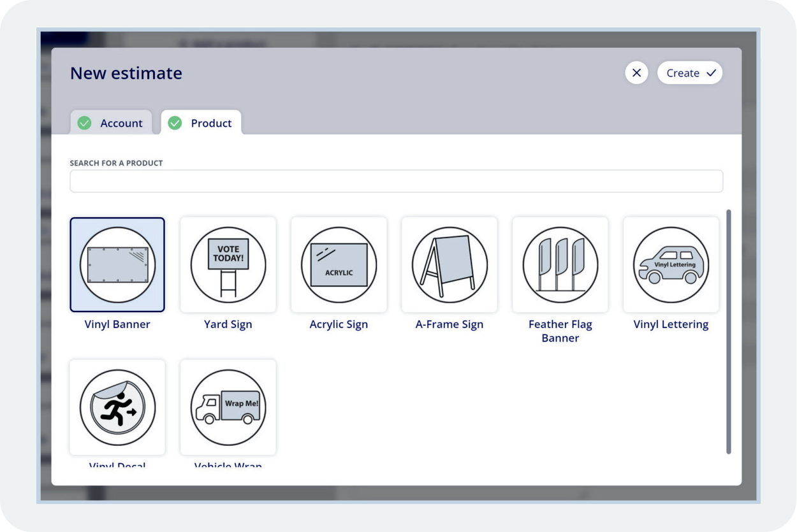This screenshot has width=797, height=532.
Task: Click the Acrylic Sign text label
Action: [339, 324]
